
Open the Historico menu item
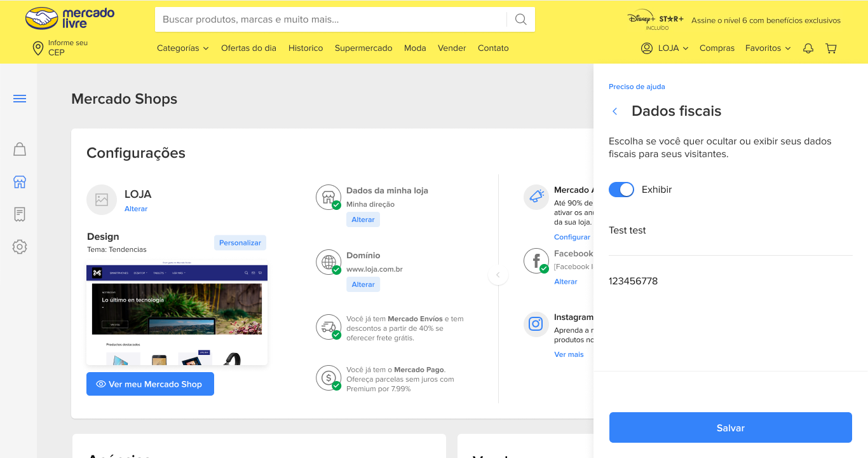pyautogui.click(x=306, y=48)
